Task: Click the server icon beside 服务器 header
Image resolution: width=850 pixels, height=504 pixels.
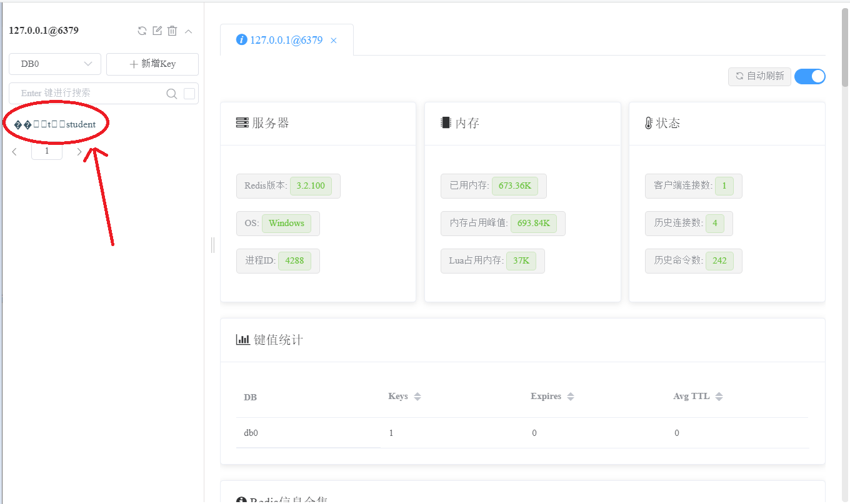Action: click(x=243, y=122)
